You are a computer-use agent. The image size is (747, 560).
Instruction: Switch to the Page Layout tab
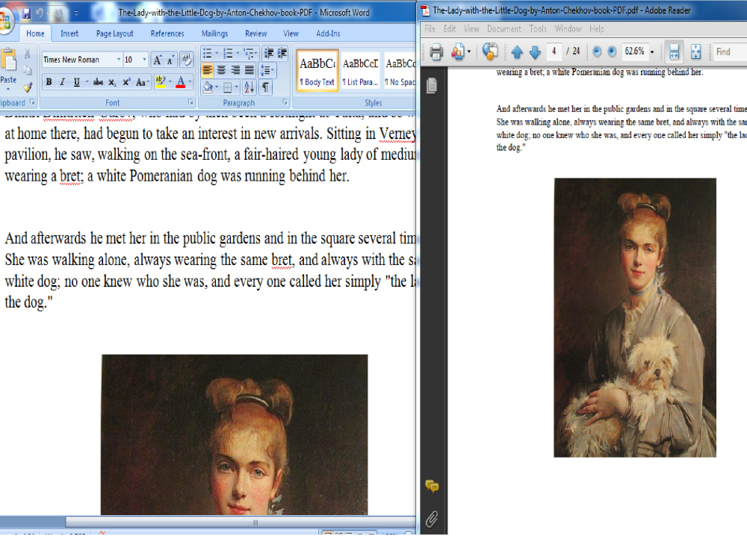pyautogui.click(x=115, y=34)
